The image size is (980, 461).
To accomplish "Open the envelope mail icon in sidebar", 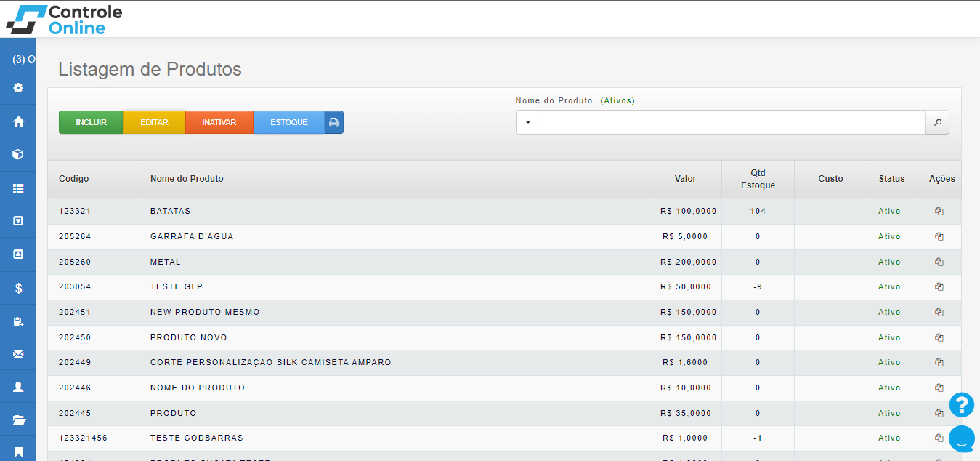I will (18, 354).
